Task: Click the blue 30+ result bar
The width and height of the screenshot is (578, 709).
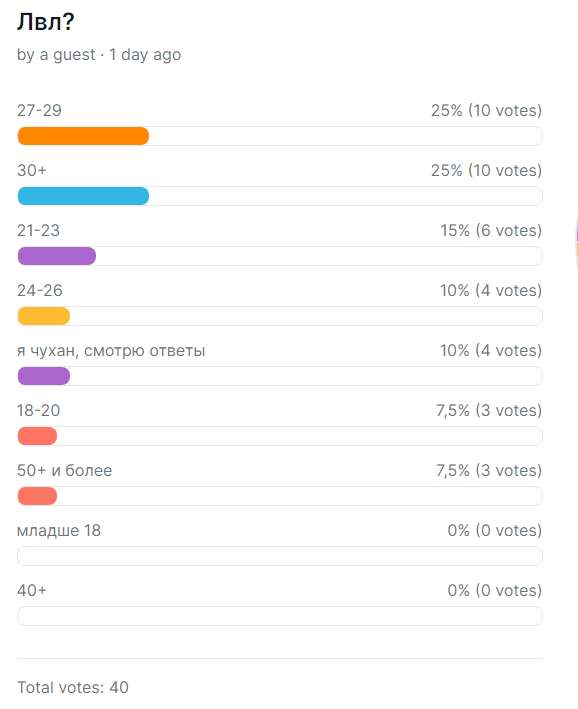Action: click(83, 196)
